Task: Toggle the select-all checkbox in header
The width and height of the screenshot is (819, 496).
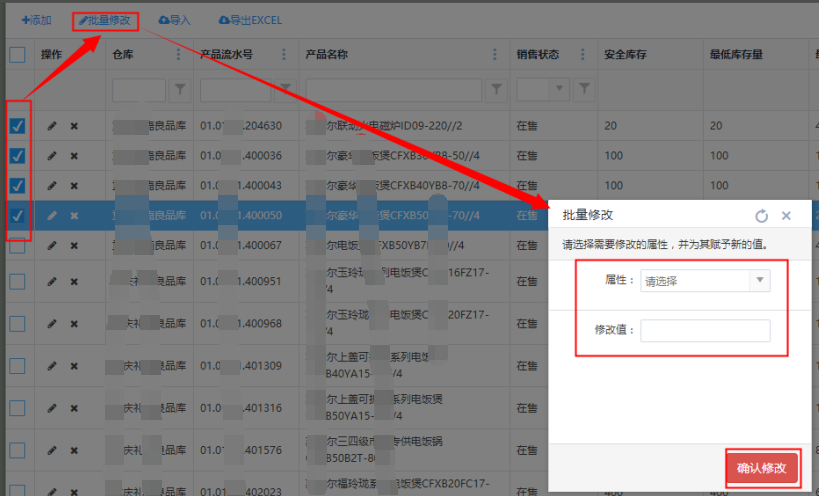Action: coord(17,55)
